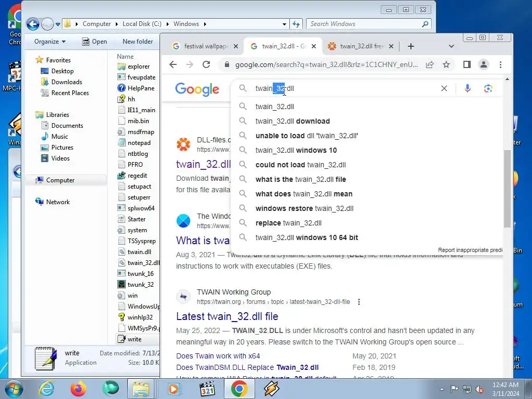Click Report inappropriate predictions link
The image size is (532, 399).
pyautogui.click(x=470, y=250)
